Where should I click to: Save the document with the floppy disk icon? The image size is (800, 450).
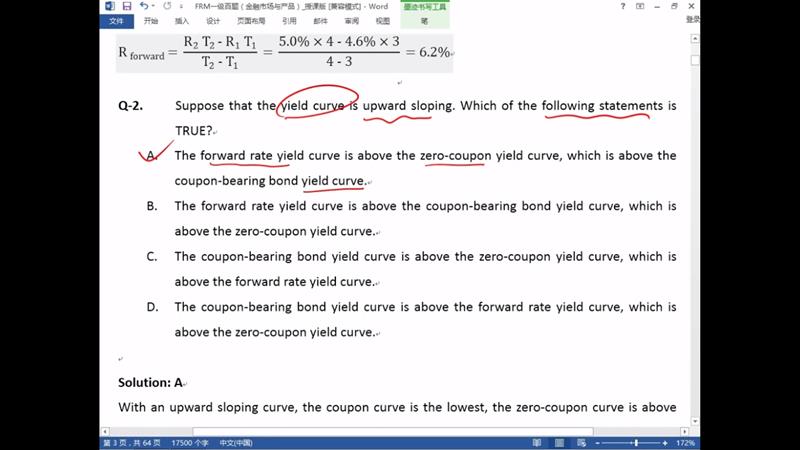tap(127, 6)
